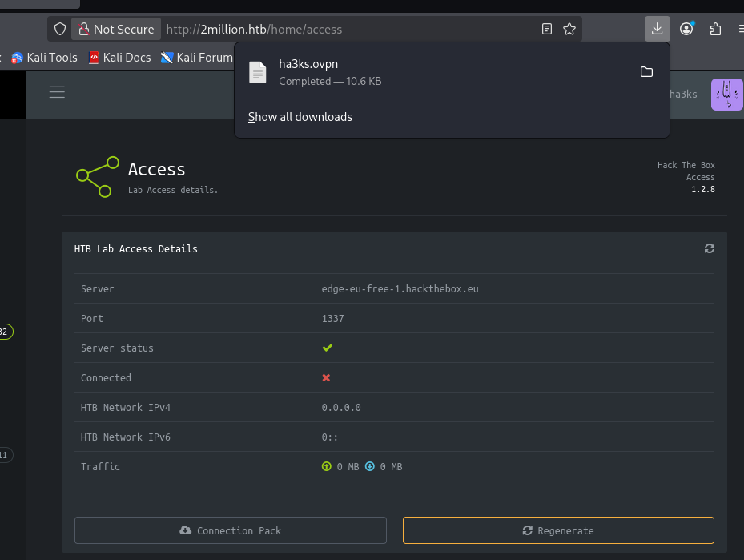This screenshot has width=744, height=560.
Task: Click the Access share-nodes icon
Action: click(x=98, y=177)
